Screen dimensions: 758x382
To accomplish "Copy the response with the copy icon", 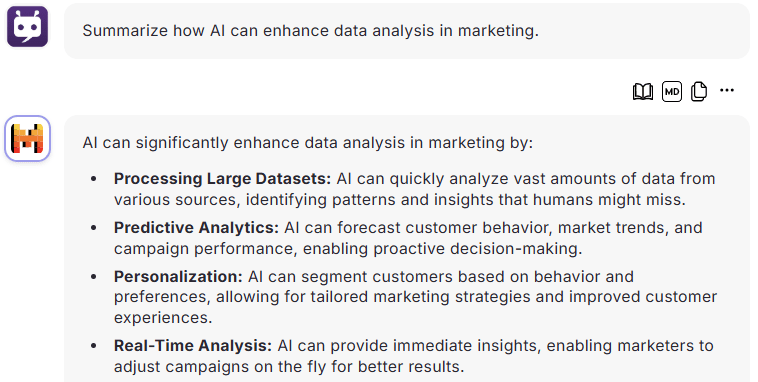I will pos(699,91).
